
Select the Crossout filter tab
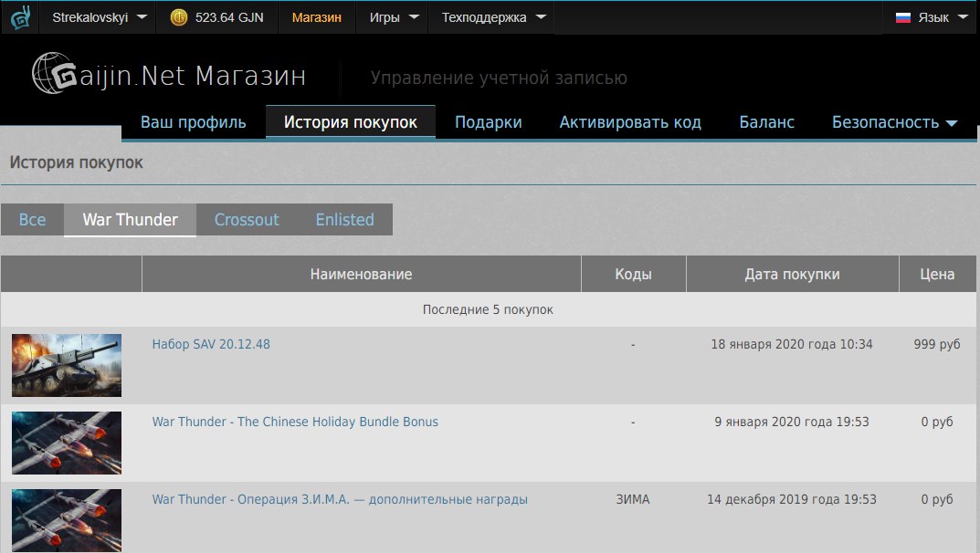[247, 220]
